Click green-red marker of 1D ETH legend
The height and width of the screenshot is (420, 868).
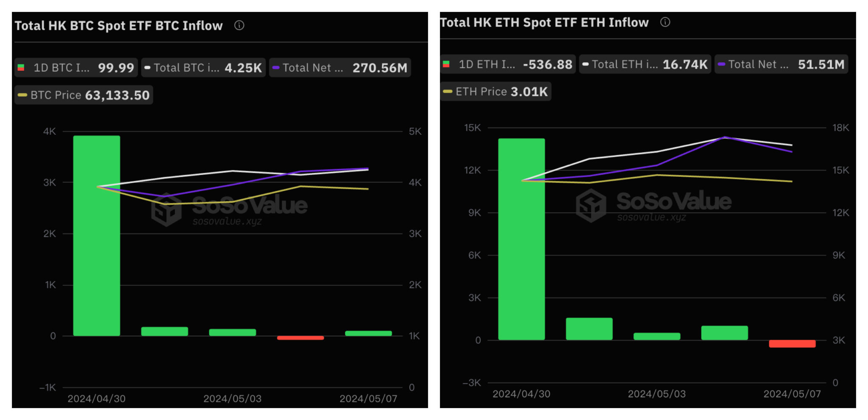446,64
